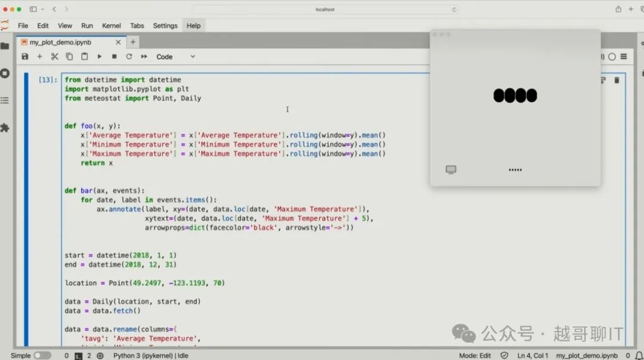The width and height of the screenshot is (644, 360).
Task: Save the notebook with the floppy disk icon
Action: (x=25, y=57)
